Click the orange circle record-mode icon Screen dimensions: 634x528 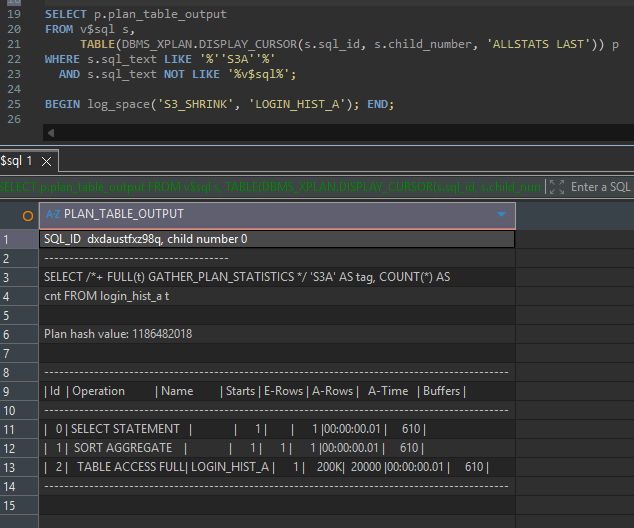(28, 216)
